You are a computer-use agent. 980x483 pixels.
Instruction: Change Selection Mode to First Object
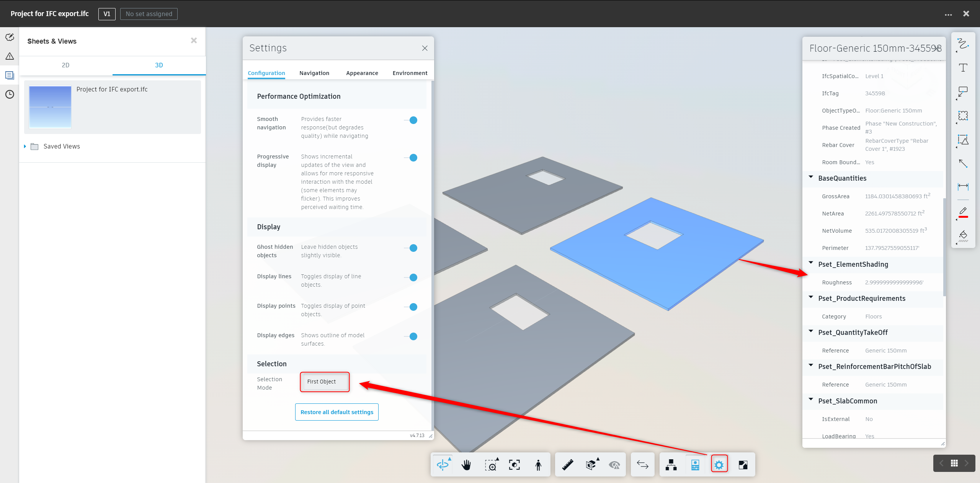324,382
